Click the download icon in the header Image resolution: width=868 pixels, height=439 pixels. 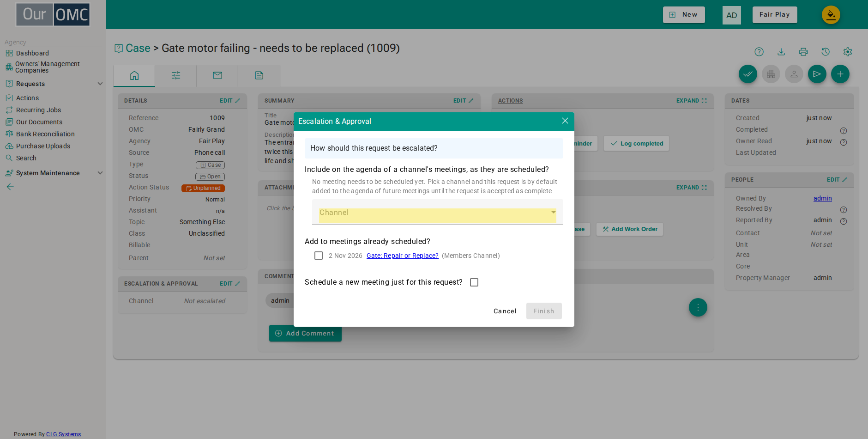click(x=781, y=52)
